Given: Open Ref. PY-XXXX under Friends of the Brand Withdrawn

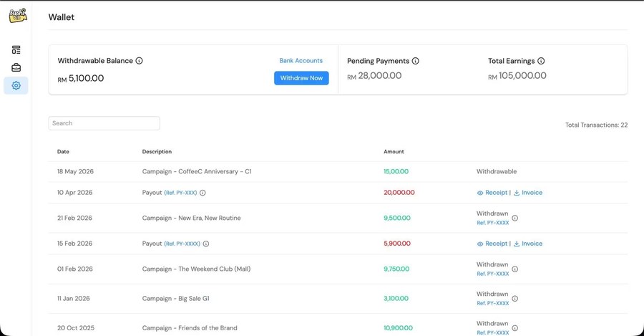Looking at the screenshot, I should tap(492, 332).
